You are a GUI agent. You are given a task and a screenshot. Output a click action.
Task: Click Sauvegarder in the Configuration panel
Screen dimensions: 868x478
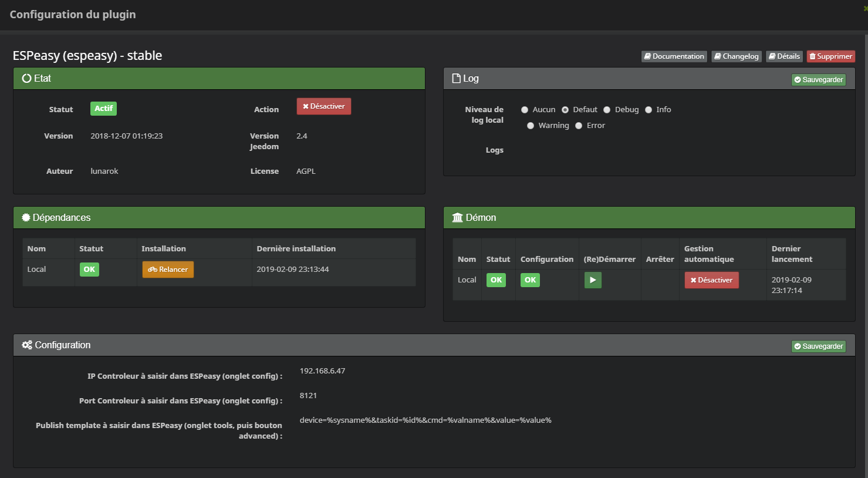pos(819,346)
